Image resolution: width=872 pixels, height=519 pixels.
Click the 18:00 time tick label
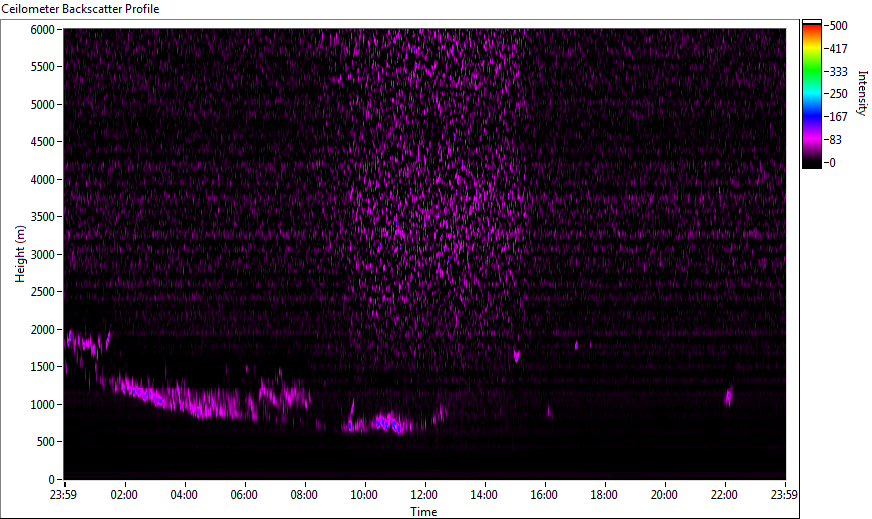click(x=605, y=495)
